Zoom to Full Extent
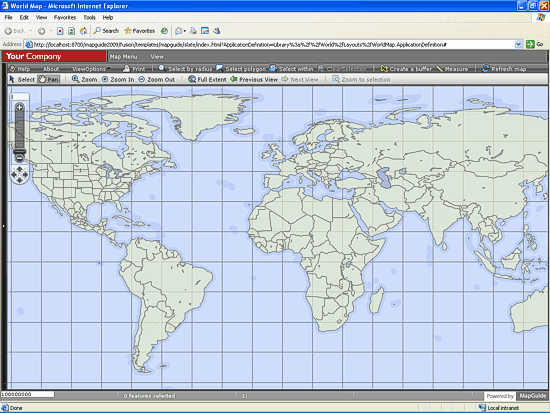The height and width of the screenshot is (413, 550). pos(207,79)
